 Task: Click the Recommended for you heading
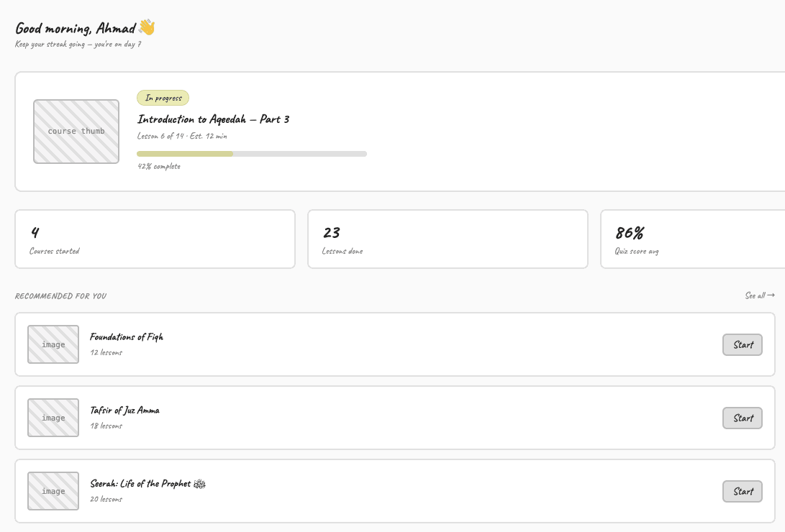(60, 296)
